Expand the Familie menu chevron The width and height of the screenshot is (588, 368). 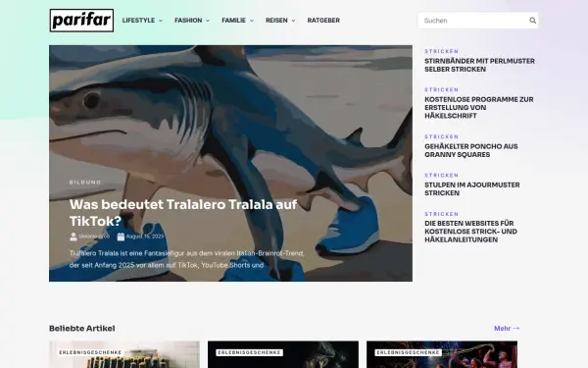click(252, 21)
